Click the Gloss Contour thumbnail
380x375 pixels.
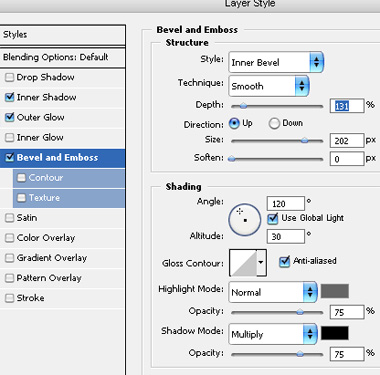[x=244, y=263]
